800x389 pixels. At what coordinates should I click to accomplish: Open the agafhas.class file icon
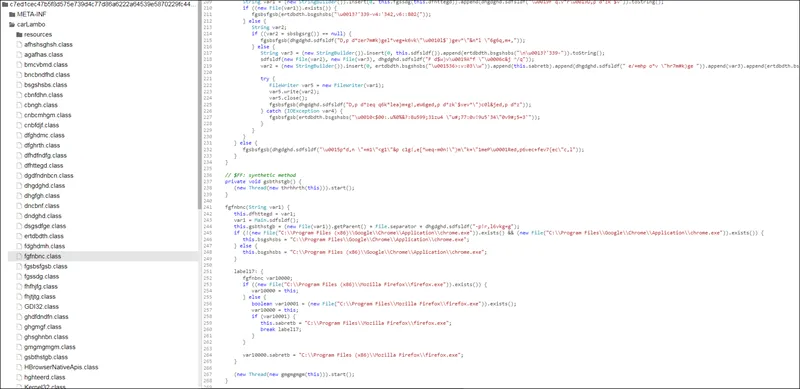[x=19, y=55]
